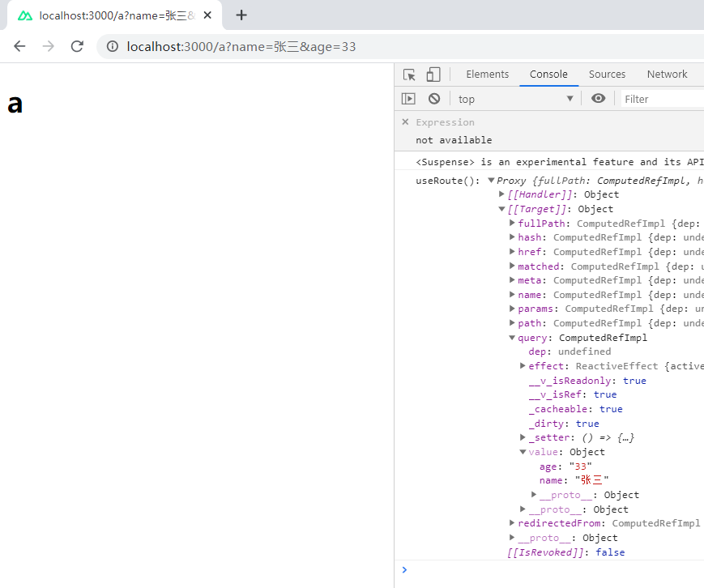Viewport: 704px width, 588px height.
Task: Collapse the value Object node
Action: point(523,452)
